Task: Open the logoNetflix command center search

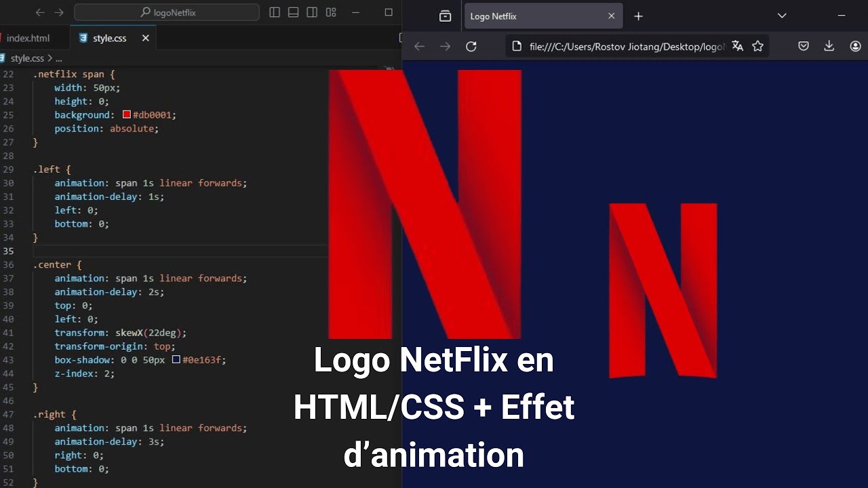Action: (167, 12)
